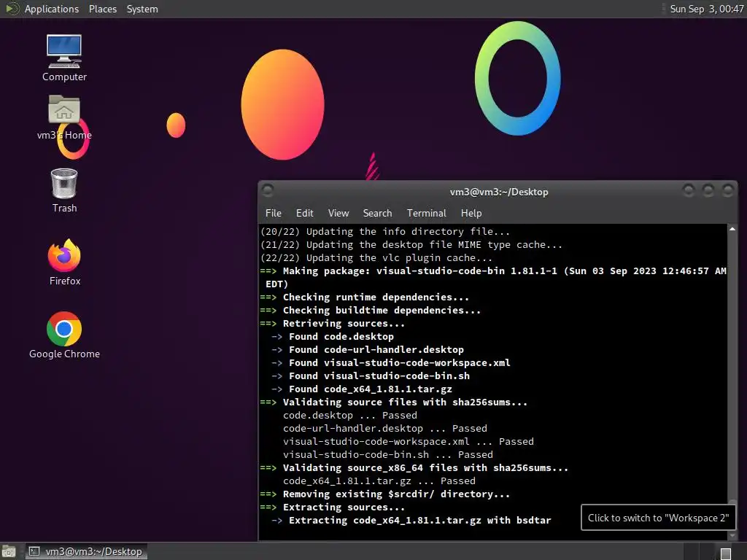The width and height of the screenshot is (747, 560).
Task: Click the clock showing Sun Sep 3, 00:47
Action: click(706, 9)
